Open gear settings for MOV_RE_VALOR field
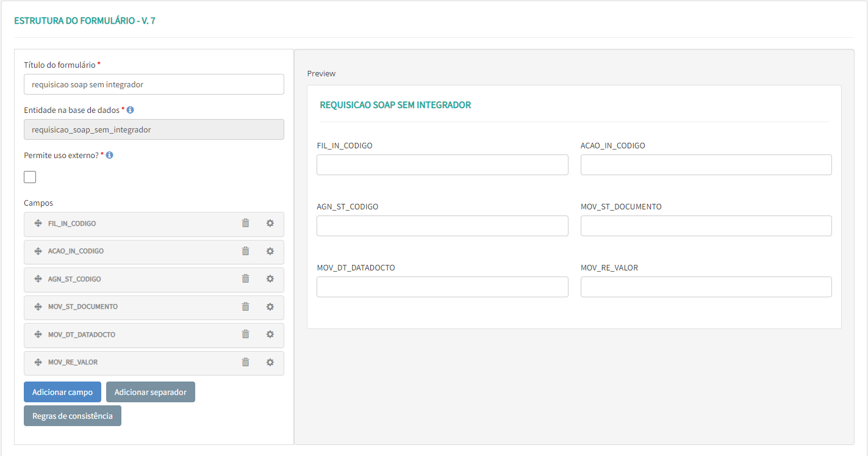This screenshot has height=456, width=868. click(270, 362)
